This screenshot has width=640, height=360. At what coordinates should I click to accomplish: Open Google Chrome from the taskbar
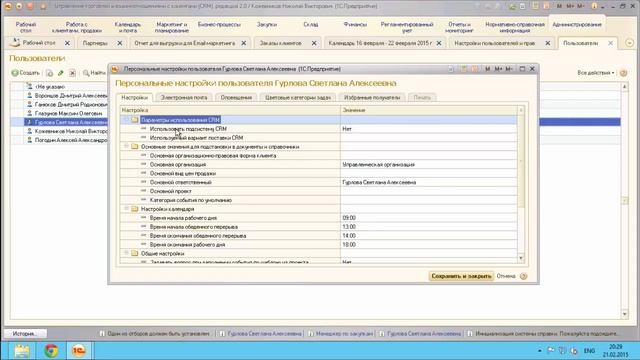tap(51, 351)
